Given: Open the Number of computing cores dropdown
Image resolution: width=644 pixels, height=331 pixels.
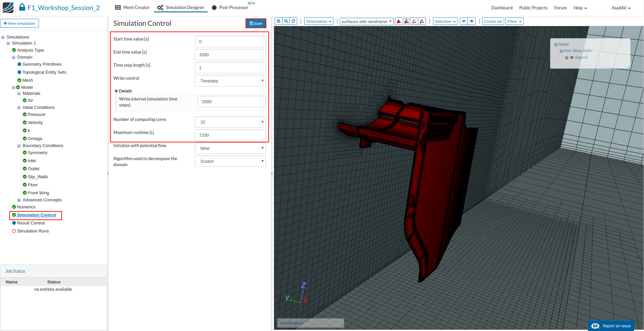Looking at the screenshot, I should point(230,122).
